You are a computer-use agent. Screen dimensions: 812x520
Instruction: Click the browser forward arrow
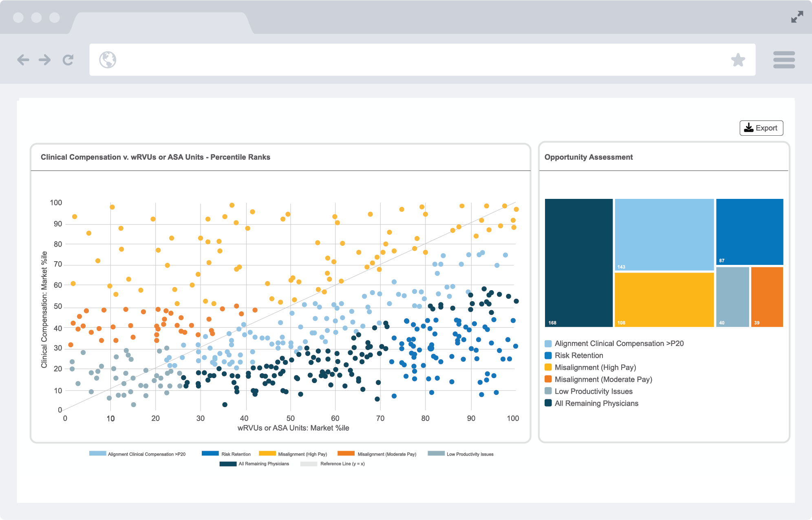tap(45, 60)
